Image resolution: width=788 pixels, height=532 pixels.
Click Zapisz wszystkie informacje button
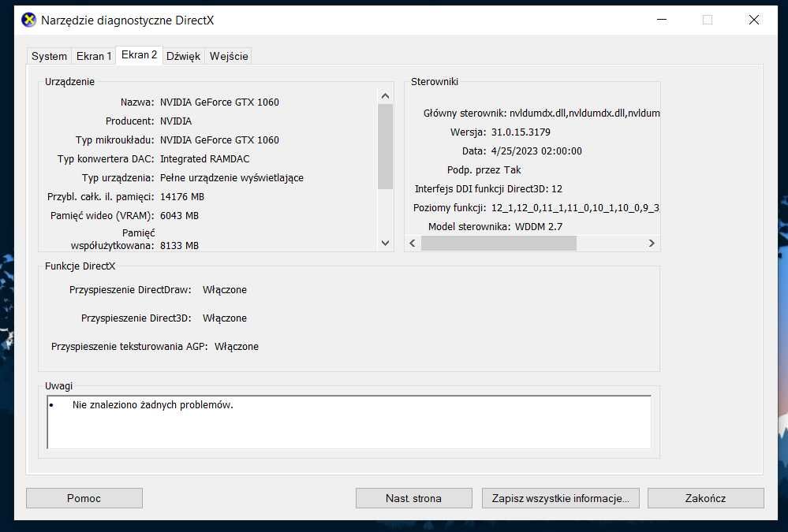560,498
